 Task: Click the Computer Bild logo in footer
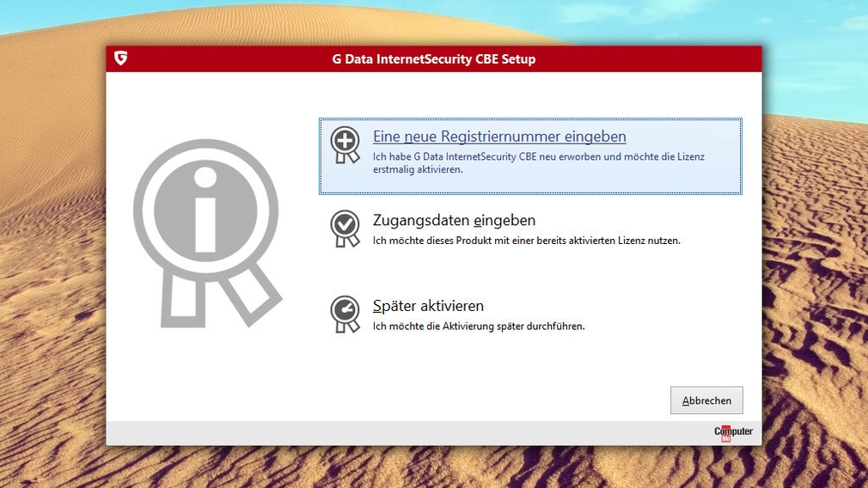tap(733, 432)
